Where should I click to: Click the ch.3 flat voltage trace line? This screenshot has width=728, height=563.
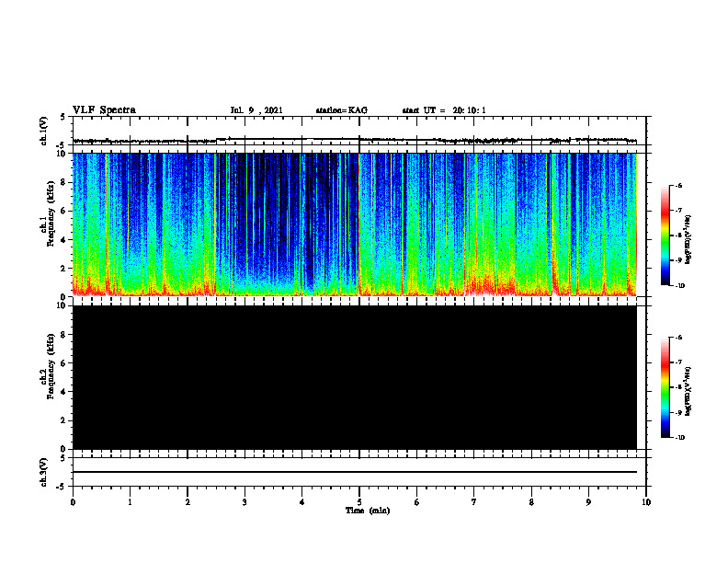[x=354, y=472]
